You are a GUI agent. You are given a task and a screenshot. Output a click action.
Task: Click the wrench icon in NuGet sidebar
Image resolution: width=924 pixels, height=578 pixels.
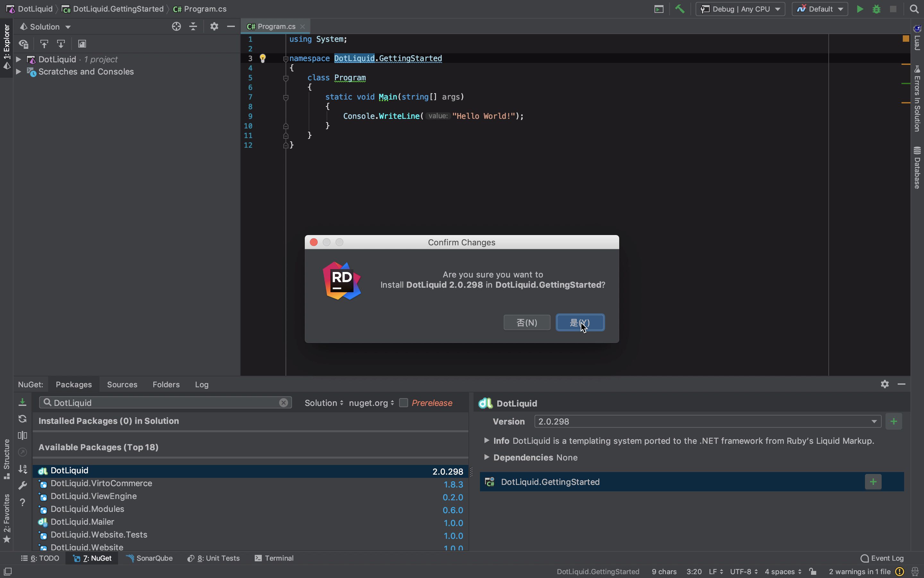pos(22,486)
